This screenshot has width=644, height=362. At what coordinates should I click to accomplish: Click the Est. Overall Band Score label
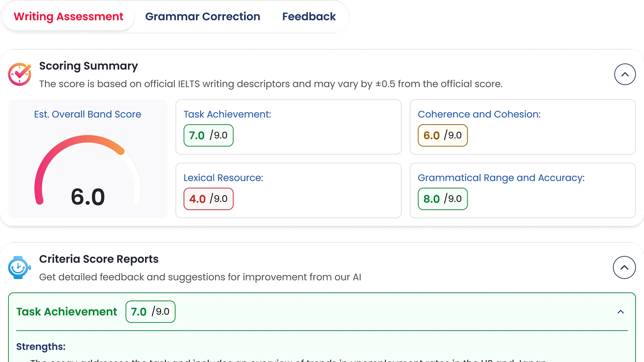(x=88, y=114)
